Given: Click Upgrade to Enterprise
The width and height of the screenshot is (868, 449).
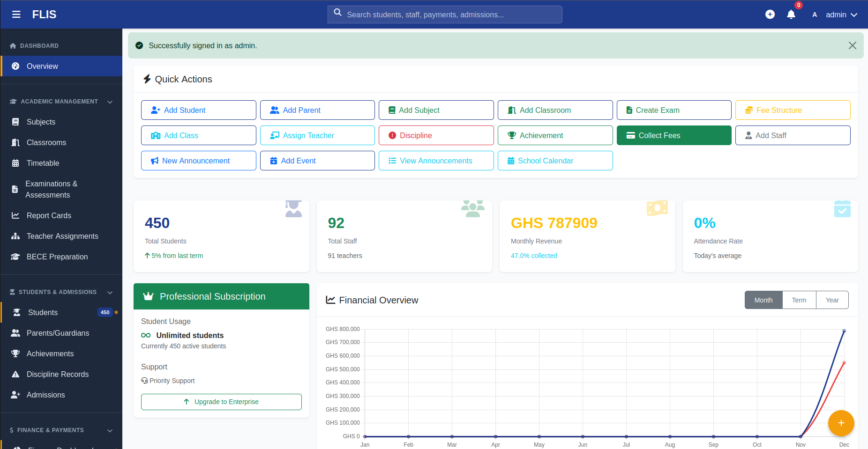Looking at the screenshot, I should (221, 402).
